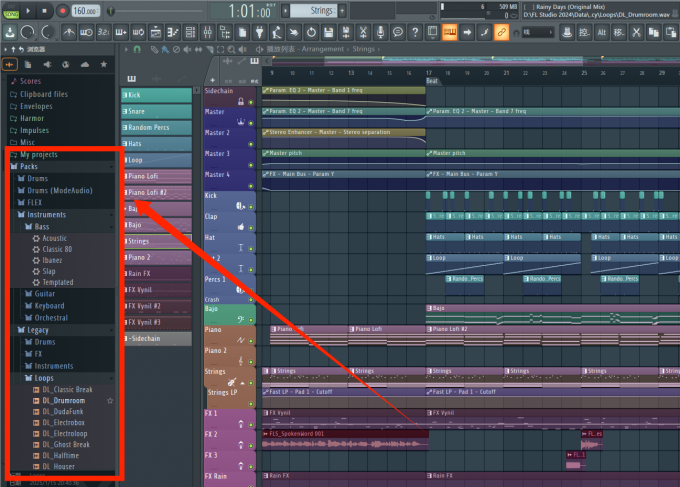Viewport: 680px width, 487px height.
Task: Click the star favorites tab in browser
Action: (104, 65)
